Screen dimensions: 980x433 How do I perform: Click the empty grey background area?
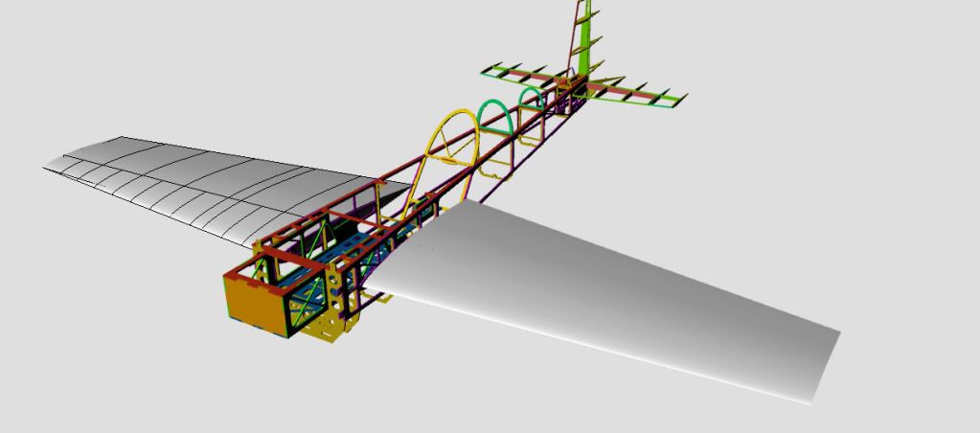[814, 144]
